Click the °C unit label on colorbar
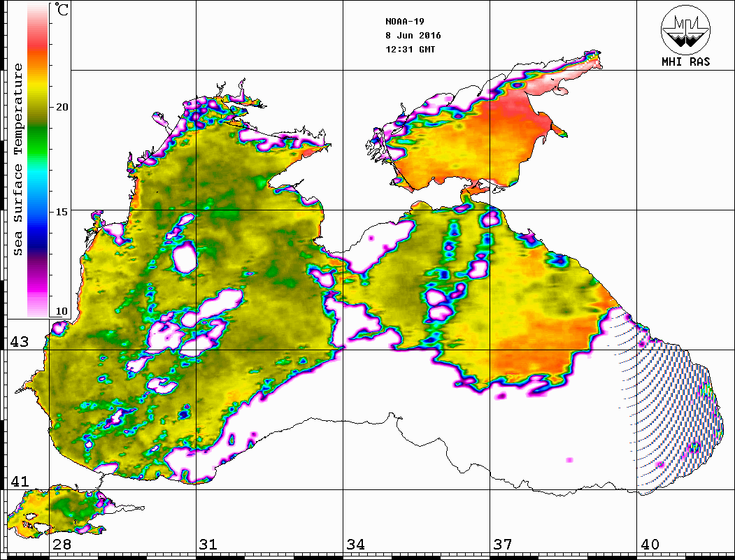 [62, 9]
